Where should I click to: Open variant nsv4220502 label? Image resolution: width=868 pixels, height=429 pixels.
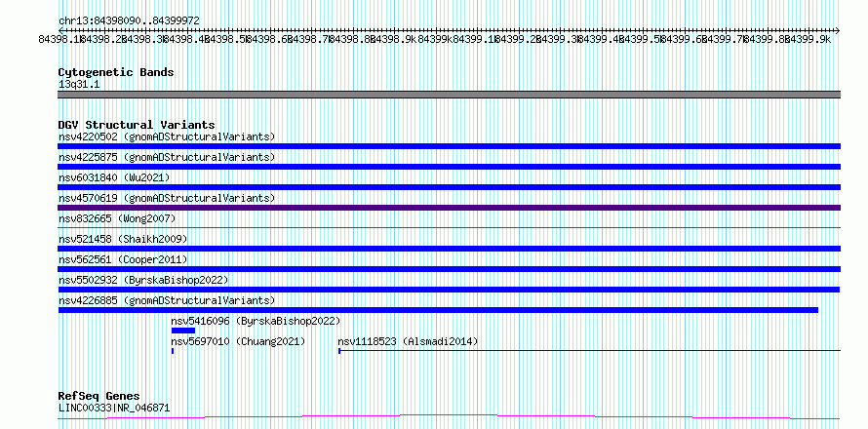tap(167, 136)
